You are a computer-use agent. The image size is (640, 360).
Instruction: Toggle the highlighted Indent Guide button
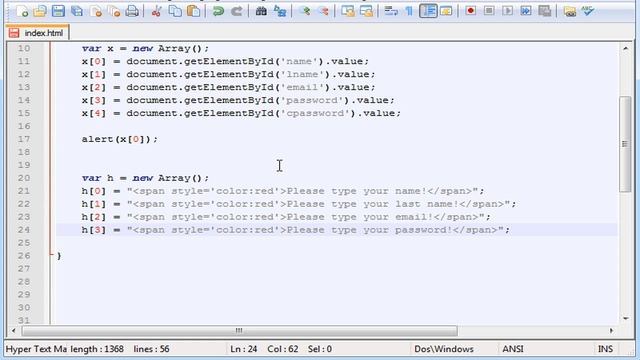point(428,11)
